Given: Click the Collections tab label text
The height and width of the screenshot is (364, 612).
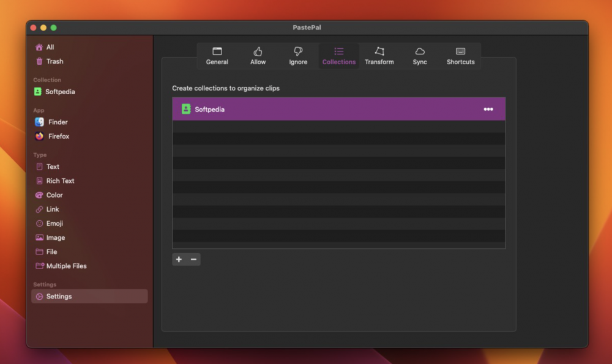Looking at the screenshot, I should click(x=339, y=62).
